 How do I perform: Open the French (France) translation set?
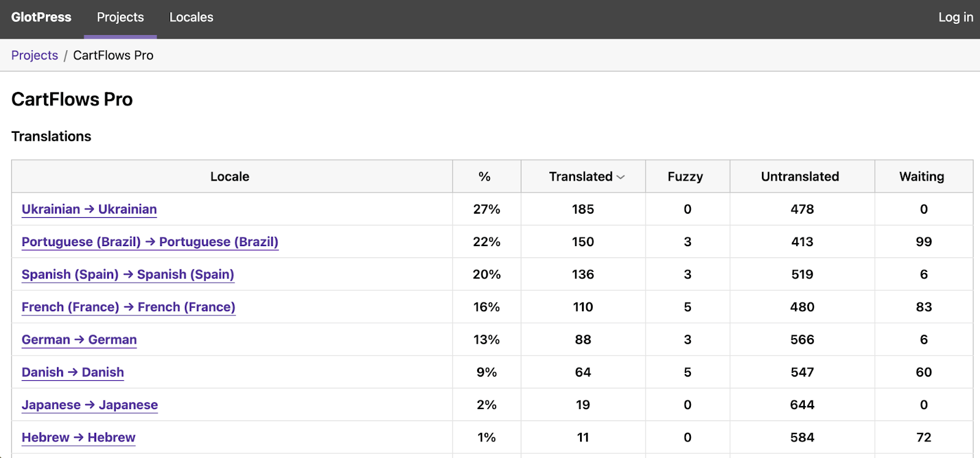coord(128,307)
